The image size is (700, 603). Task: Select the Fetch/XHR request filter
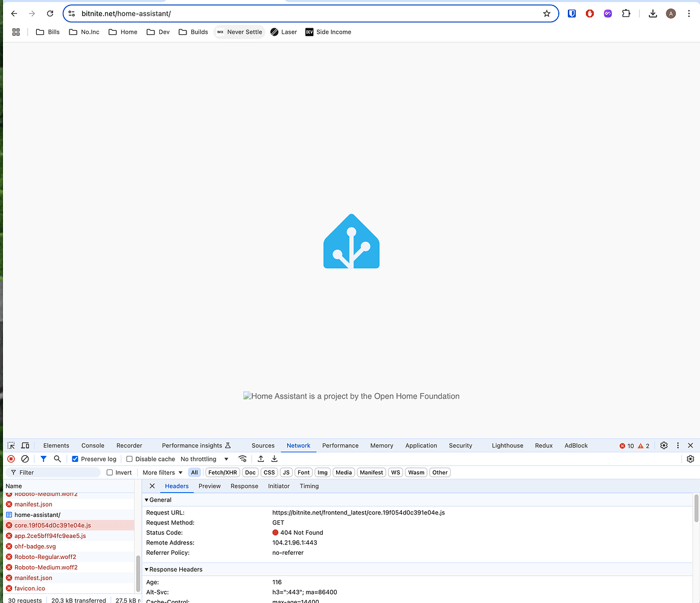pyautogui.click(x=222, y=472)
